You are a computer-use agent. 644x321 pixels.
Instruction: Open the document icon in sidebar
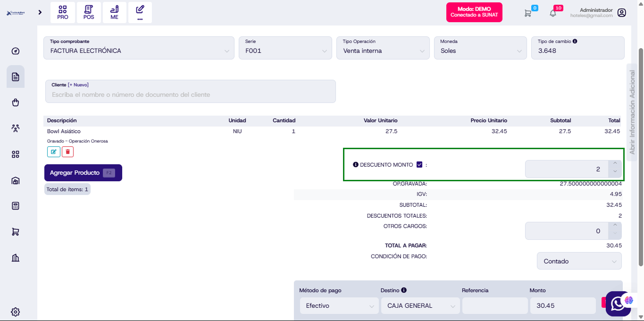point(16,76)
